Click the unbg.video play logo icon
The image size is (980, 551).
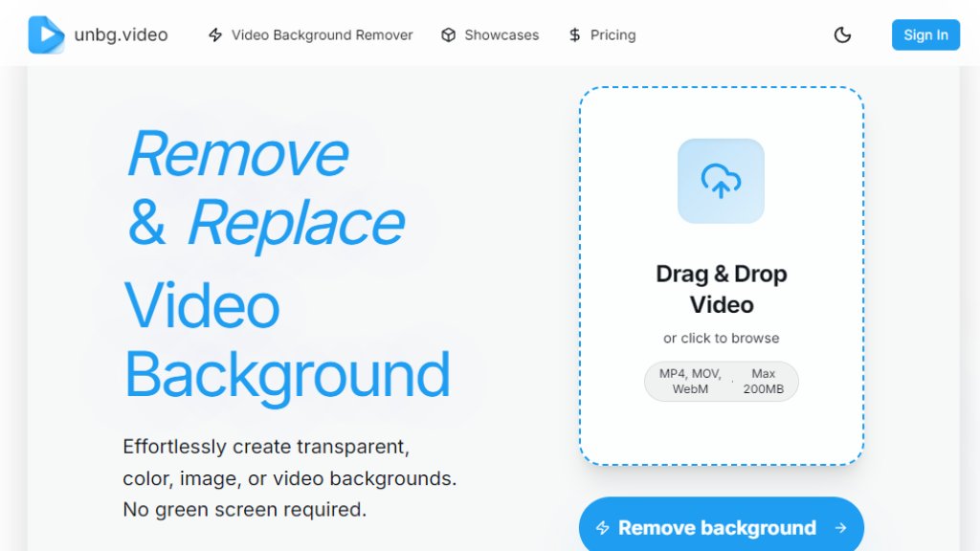tap(46, 34)
